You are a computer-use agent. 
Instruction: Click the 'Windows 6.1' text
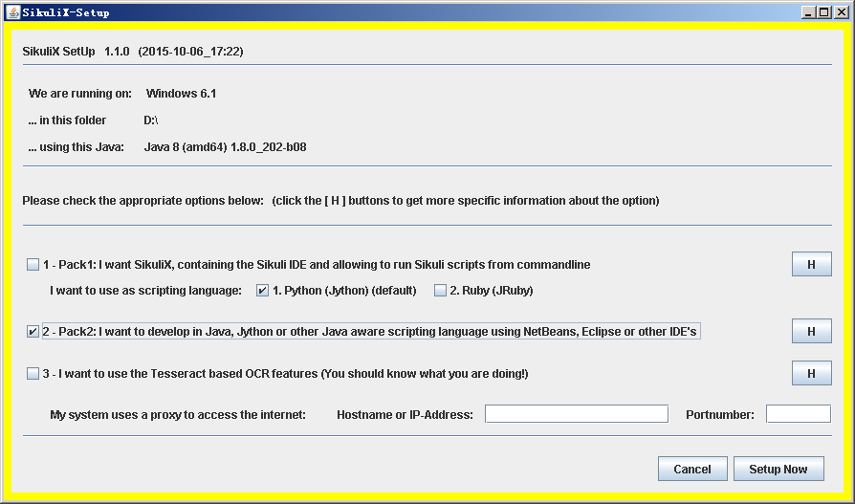tap(181, 94)
